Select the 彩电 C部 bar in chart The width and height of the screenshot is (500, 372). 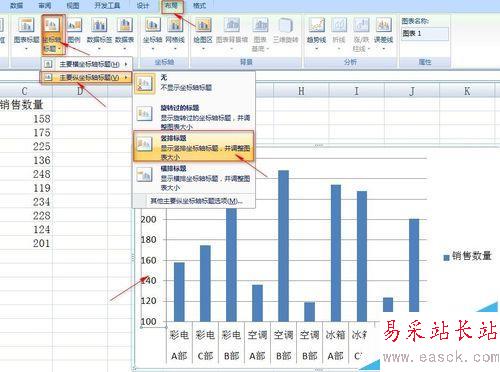[205, 283]
